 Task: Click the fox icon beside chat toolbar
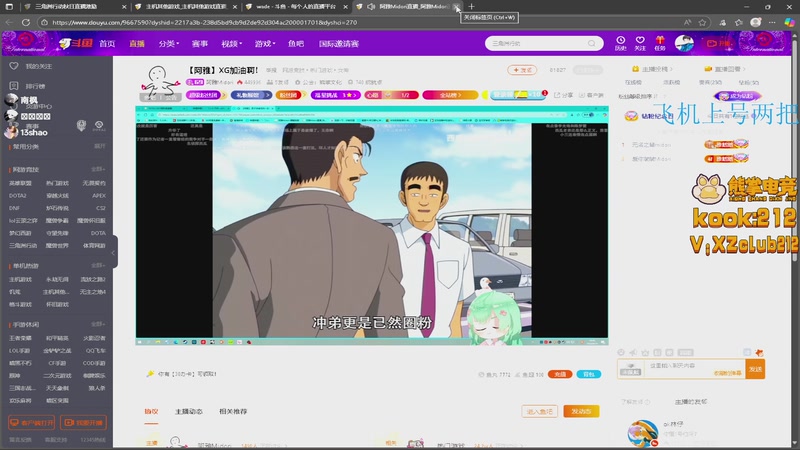759,353
